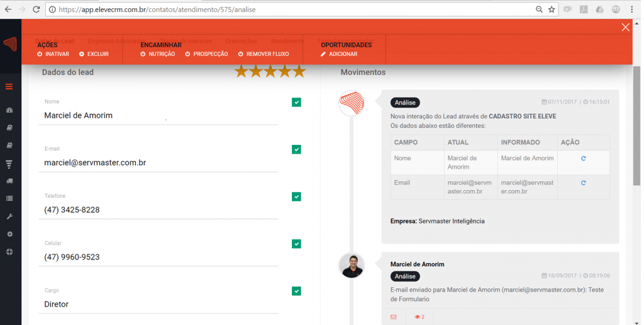Click the site information icon in address bar

[x=52, y=9]
